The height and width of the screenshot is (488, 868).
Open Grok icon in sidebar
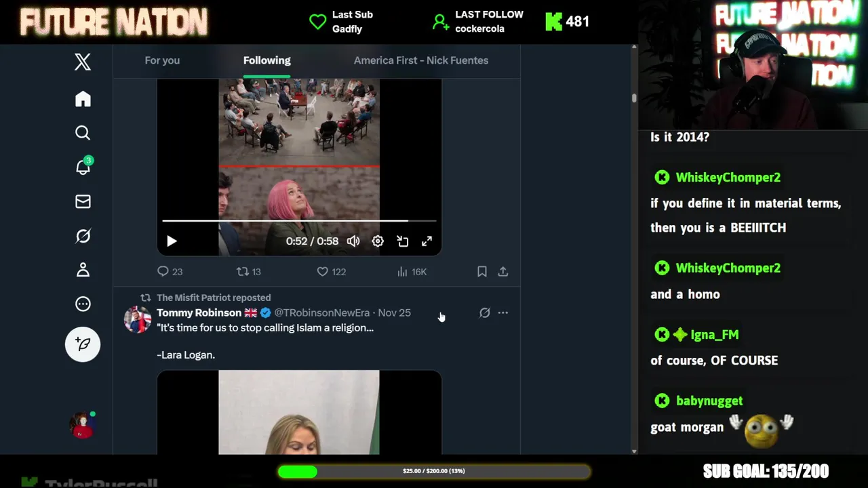[x=83, y=236]
